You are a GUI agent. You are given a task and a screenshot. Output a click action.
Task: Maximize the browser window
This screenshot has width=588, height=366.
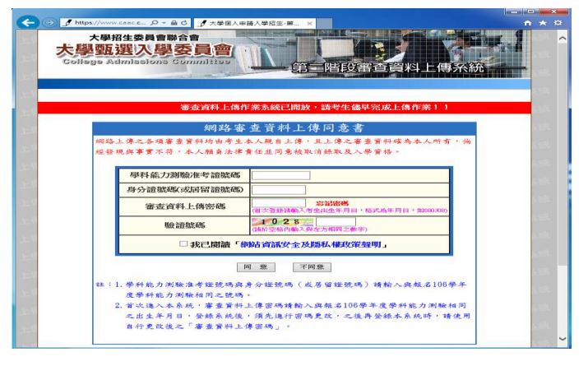(x=530, y=12)
